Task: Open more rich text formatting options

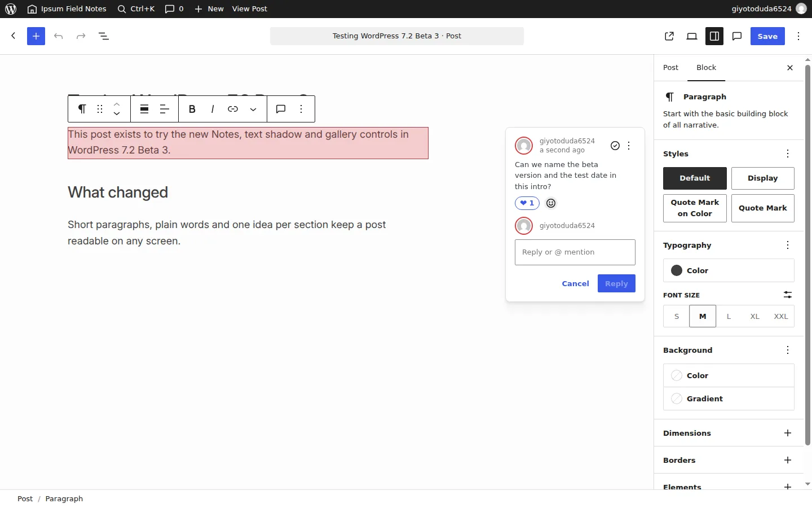Action: click(x=253, y=109)
